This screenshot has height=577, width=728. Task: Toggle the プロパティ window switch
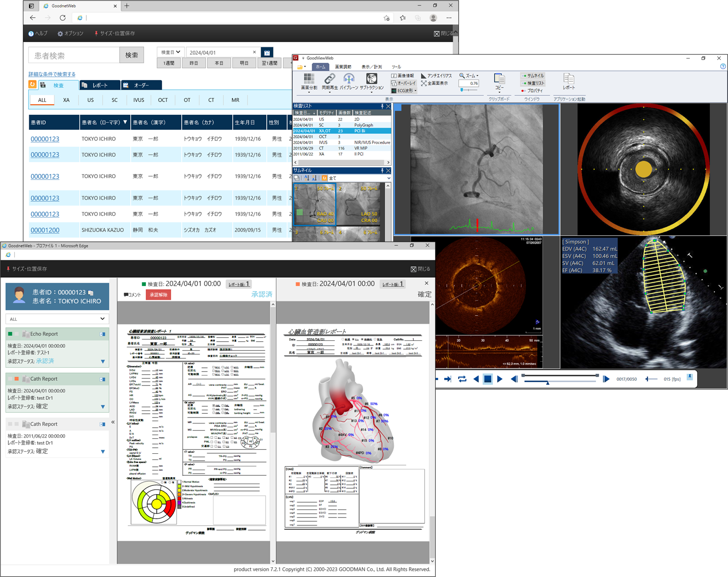pyautogui.click(x=532, y=91)
